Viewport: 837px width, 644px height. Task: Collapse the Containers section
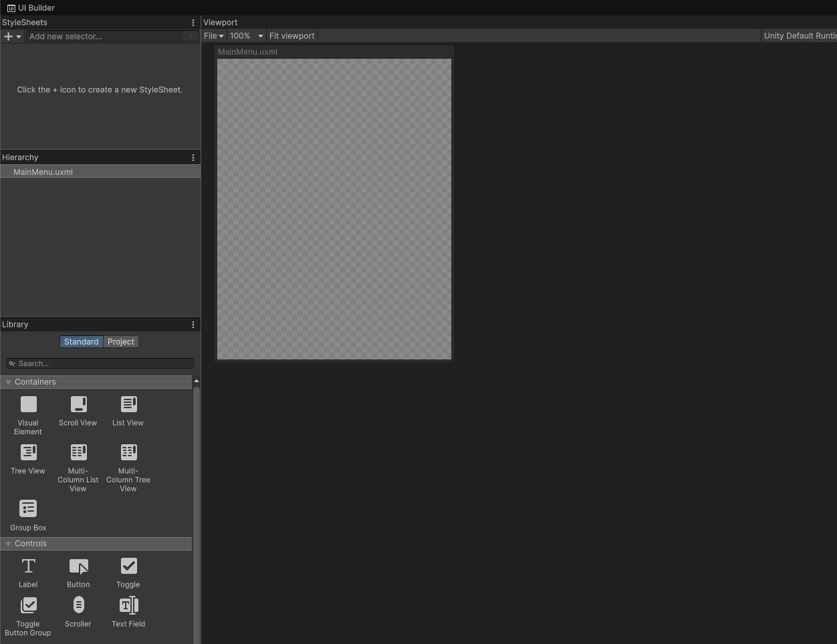point(8,382)
